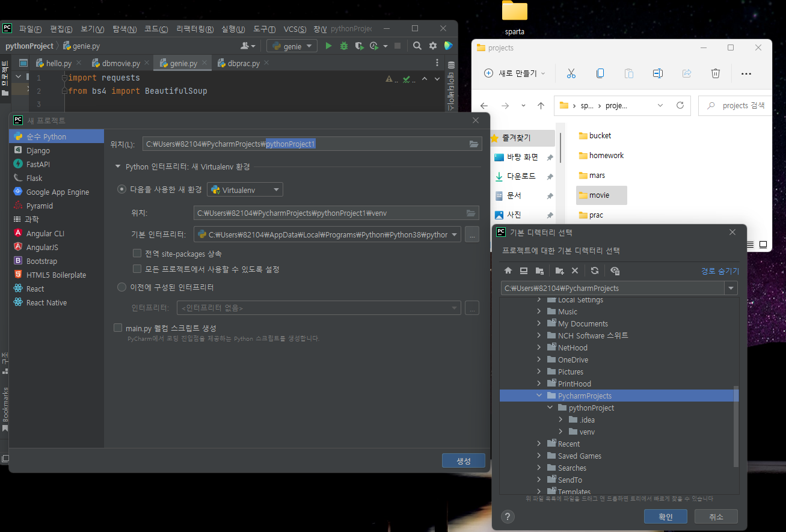The width and height of the screenshot is (786, 532).
Task: Click the 다운로드 quick access item in Explorer
Action: pos(522,177)
